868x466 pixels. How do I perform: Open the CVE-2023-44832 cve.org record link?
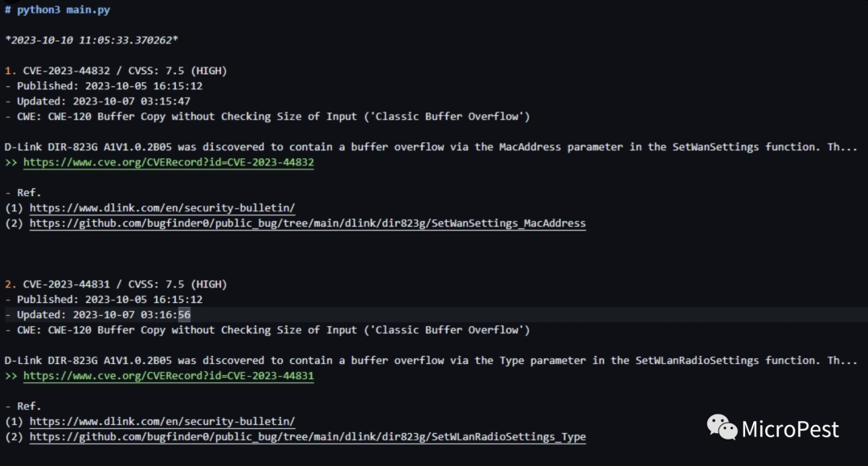pyautogui.click(x=168, y=162)
